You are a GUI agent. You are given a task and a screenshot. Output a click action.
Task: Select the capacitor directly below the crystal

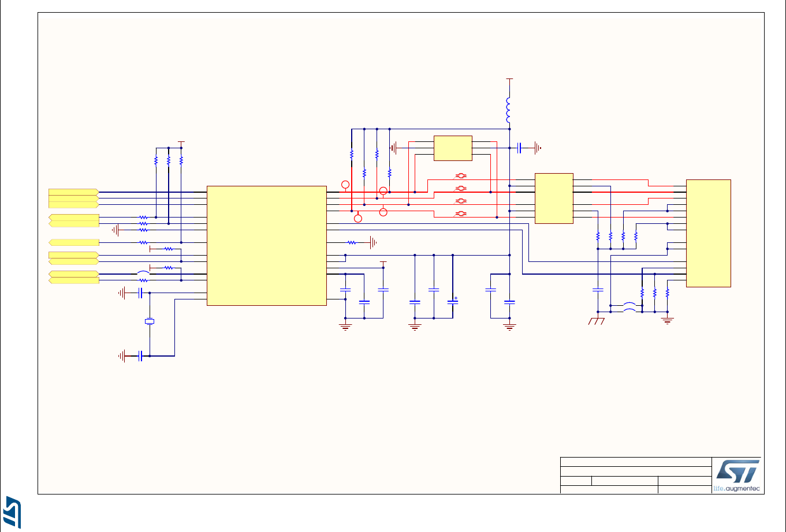click(x=140, y=356)
